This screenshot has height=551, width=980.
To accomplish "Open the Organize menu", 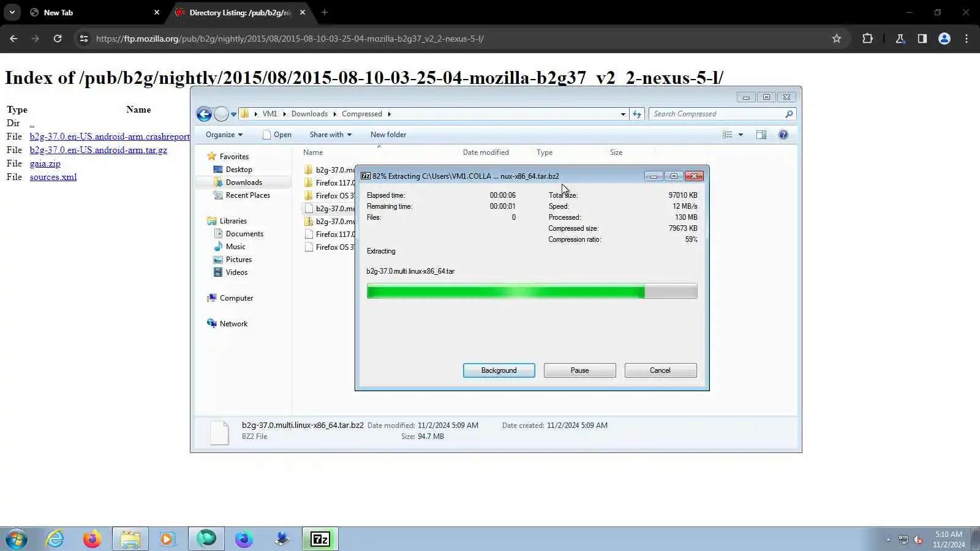I will 224,135.
